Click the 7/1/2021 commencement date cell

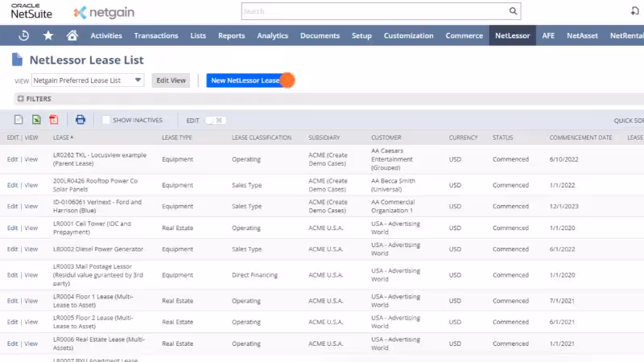(562, 301)
